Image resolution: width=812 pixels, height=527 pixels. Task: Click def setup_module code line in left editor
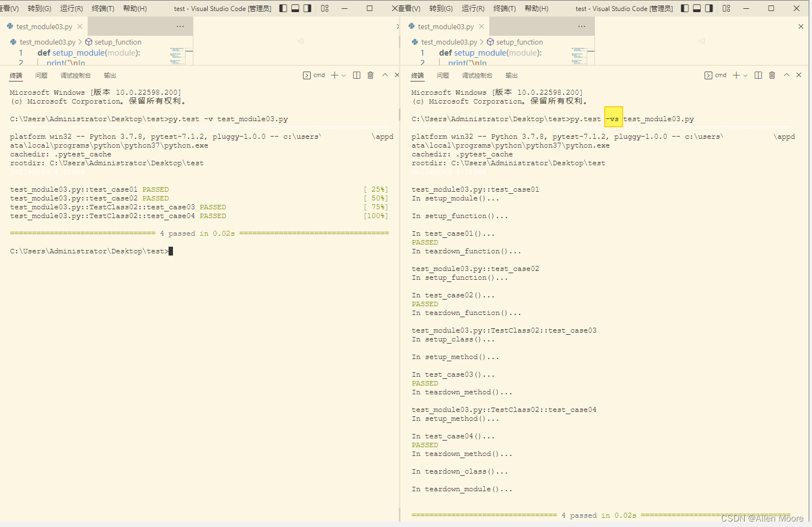pyautogui.click(x=89, y=53)
